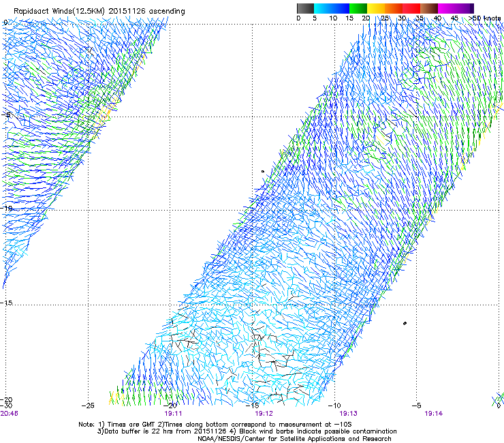Viewport: 504px width, 443px height.
Task: Click the '45' legend label under color bar
Action: [454, 18]
